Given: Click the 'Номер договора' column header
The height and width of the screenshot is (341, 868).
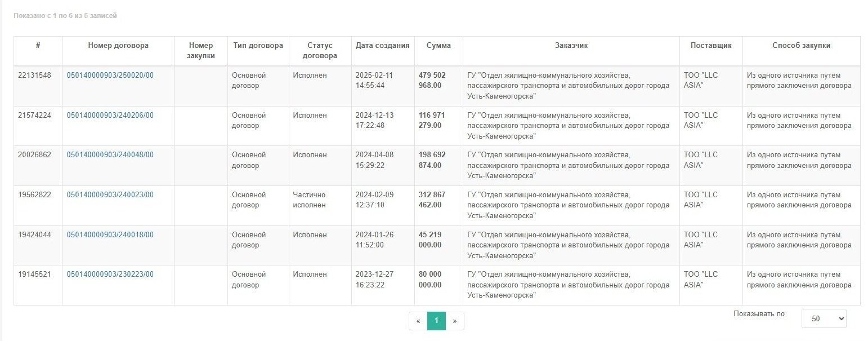Looking at the screenshot, I should point(118,46).
